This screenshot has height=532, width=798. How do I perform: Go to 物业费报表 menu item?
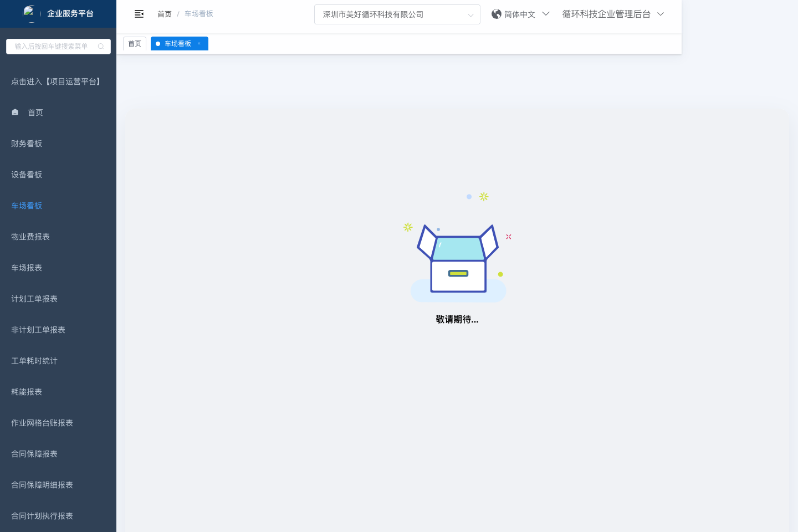[30, 237]
